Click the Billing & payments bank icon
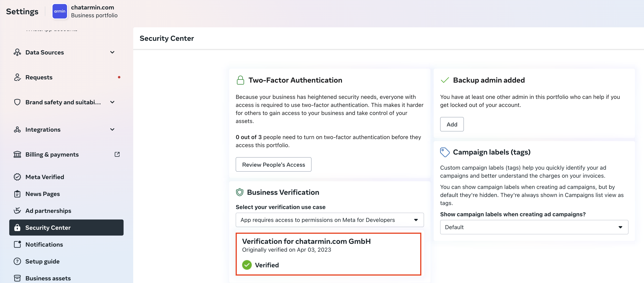 pyautogui.click(x=17, y=154)
